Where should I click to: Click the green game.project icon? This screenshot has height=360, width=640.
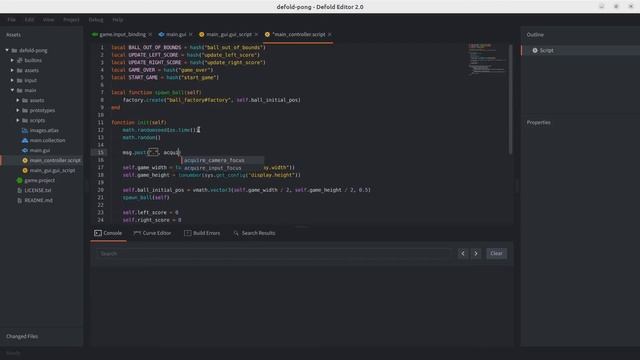(20, 180)
